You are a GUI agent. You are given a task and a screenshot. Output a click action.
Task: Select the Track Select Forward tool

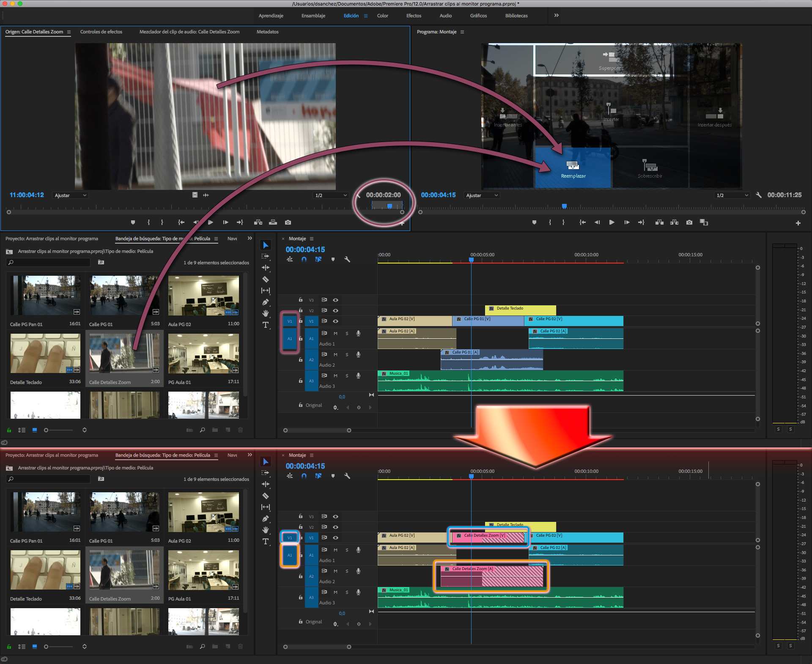tap(266, 256)
